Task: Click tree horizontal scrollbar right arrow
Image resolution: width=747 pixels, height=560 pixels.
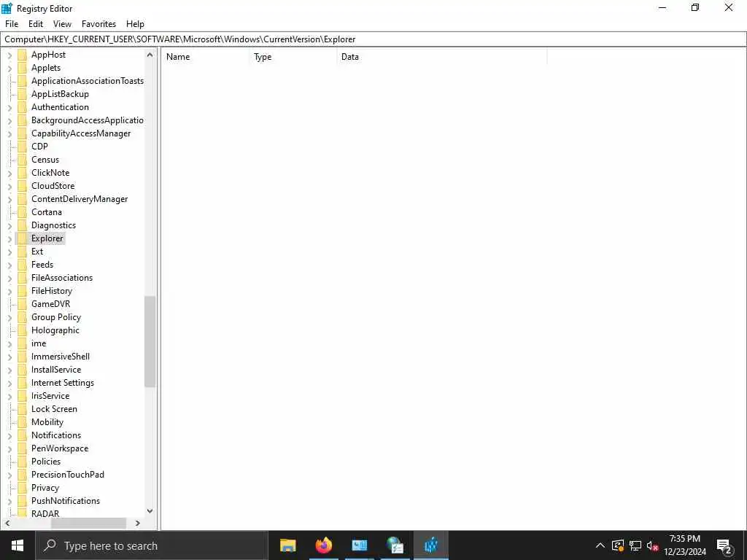Action: tap(138, 523)
